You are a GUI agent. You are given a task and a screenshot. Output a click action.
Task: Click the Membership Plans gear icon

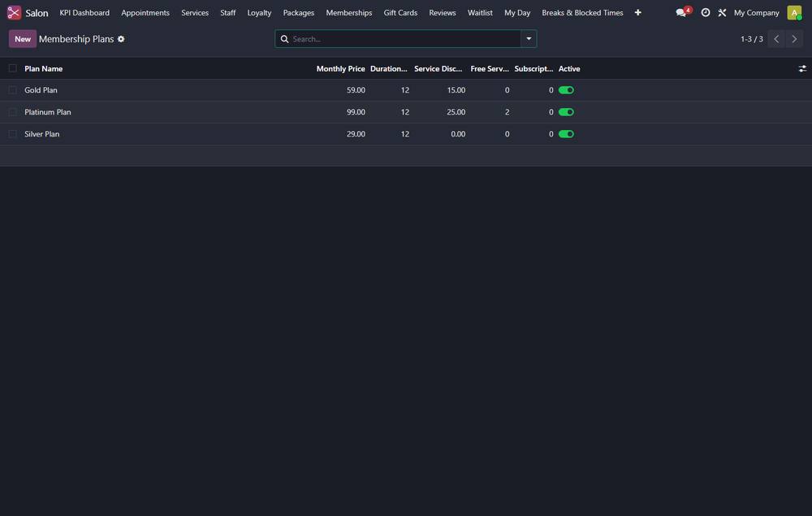click(x=121, y=39)
